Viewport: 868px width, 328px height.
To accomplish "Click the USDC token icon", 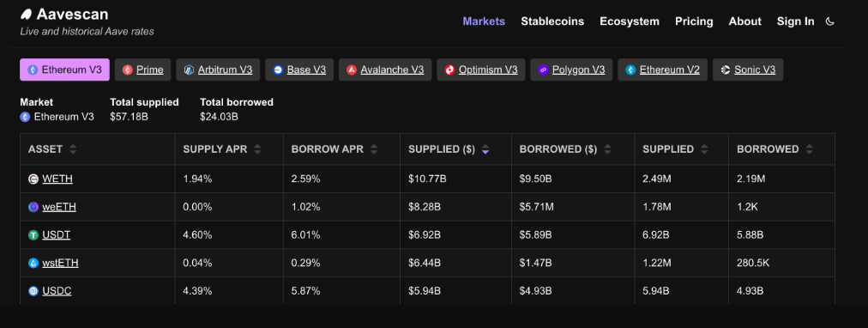I will click(x=33, y=291).
